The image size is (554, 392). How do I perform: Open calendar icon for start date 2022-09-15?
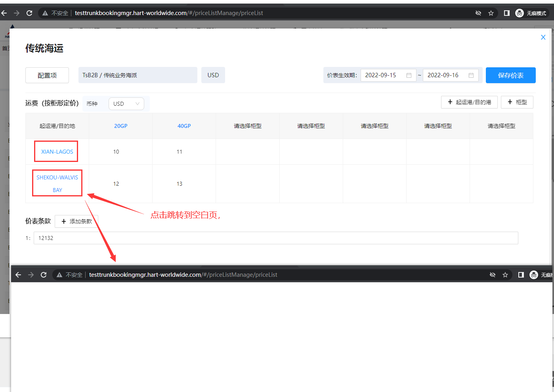[409, 75]
